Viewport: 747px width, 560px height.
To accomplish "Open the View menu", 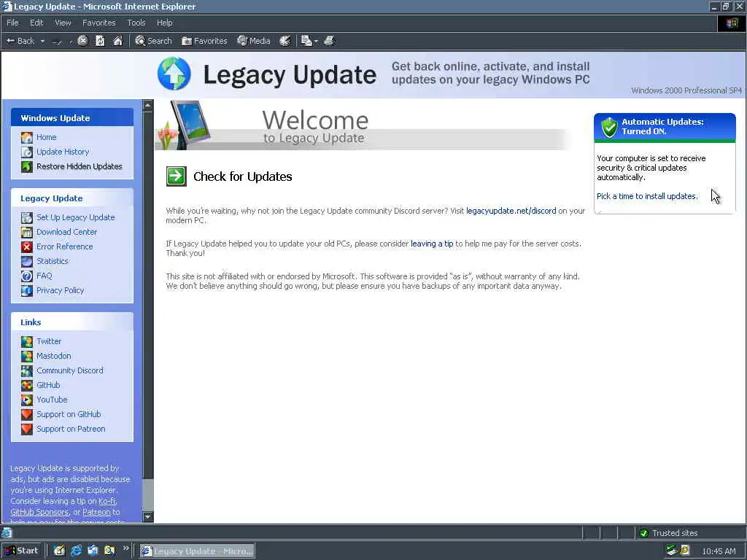I will [x=63, y=23].
